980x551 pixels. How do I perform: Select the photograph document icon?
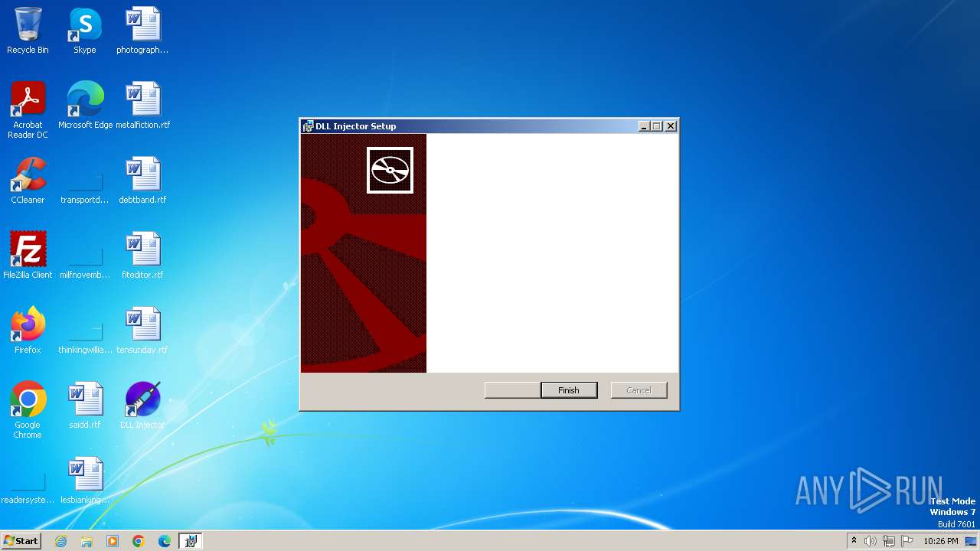(142, 31)
